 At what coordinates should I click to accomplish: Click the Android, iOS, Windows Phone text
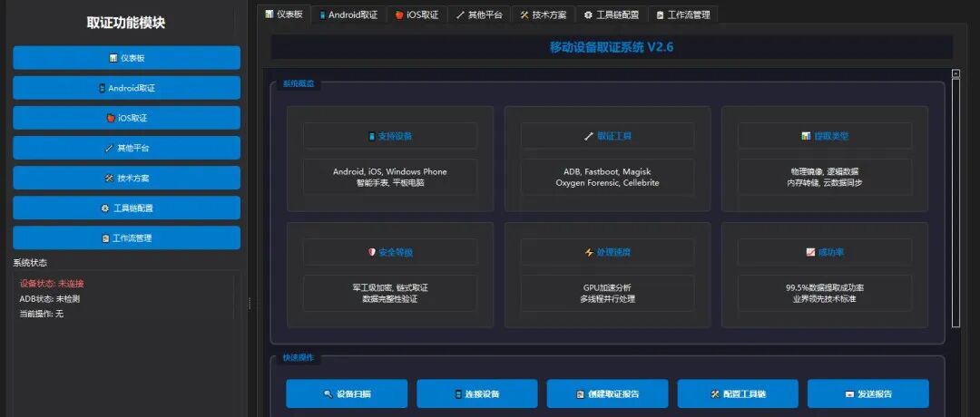coord(390,171)
